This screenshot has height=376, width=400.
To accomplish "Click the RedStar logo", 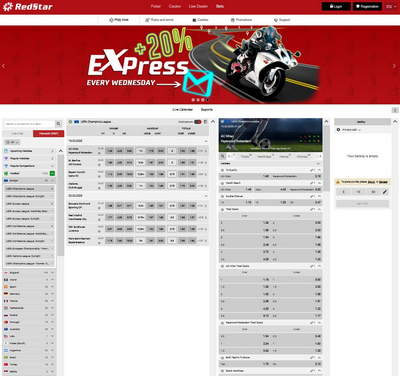I will [x=28, y=6].
